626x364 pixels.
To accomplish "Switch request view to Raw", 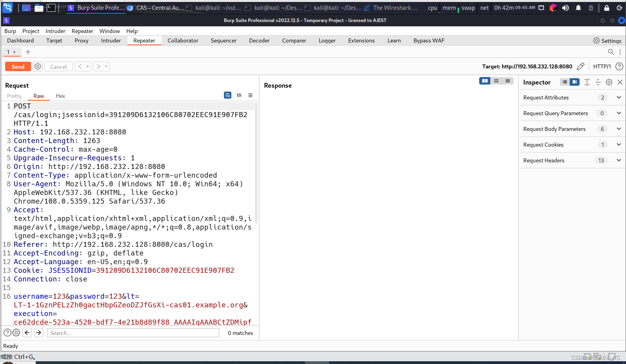I will (39, 96).
